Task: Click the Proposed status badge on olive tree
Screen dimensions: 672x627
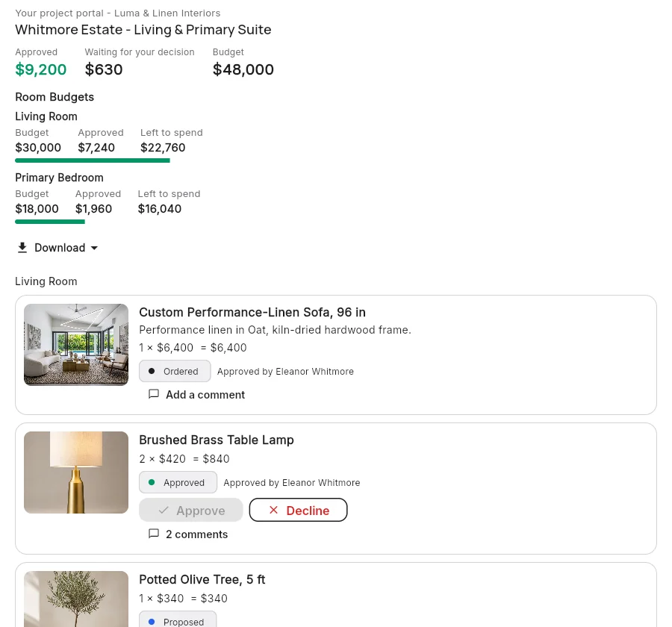Action: click(178, 620)
